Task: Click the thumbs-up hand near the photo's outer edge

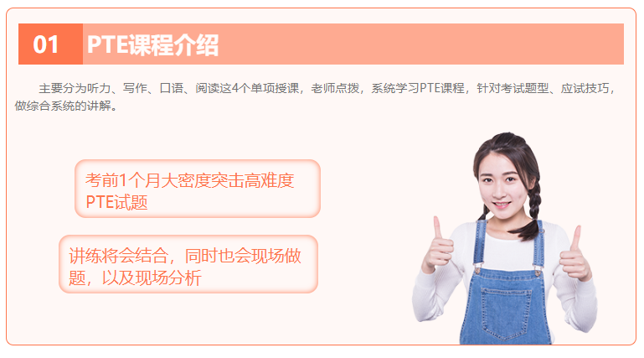Action: coord(574,255)
